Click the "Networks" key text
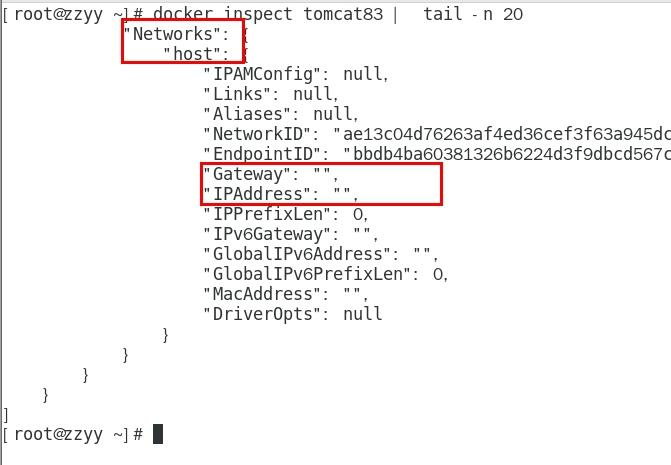Viewport: 671px width, 465px height. click(x=173, y=34)
